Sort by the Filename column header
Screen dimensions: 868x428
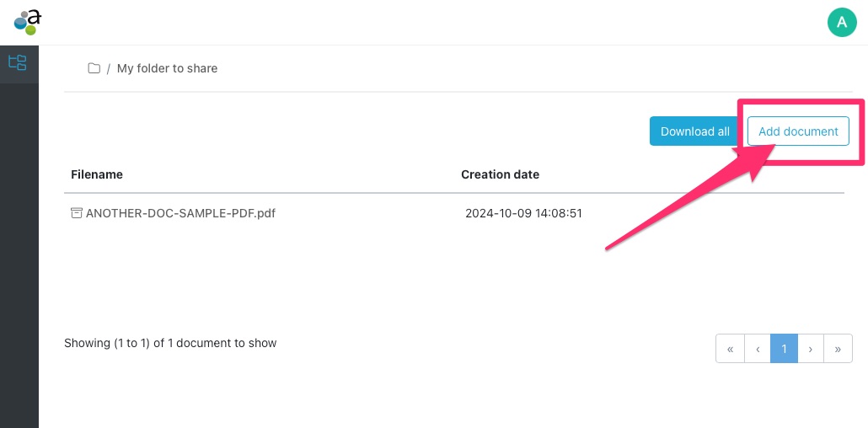pyautogui.click(x=97, y=174)
